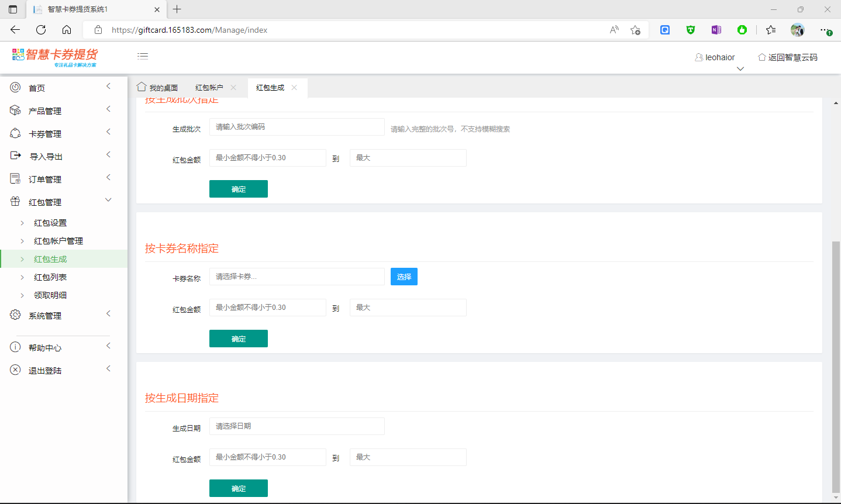Screen dimensions: 841x504
Task: Open 红包列表 in the sidebar
Action: tap(50, 277)
